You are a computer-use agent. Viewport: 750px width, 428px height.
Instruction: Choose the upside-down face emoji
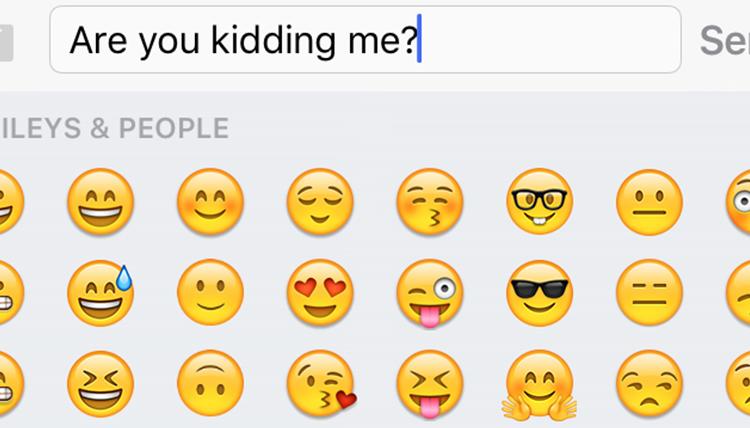[x=210, y=384]
